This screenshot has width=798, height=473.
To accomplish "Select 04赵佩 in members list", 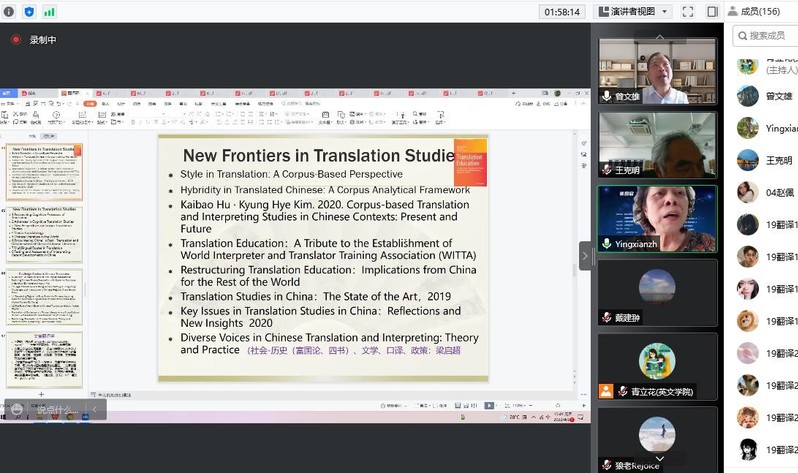I will click(766, 192).
